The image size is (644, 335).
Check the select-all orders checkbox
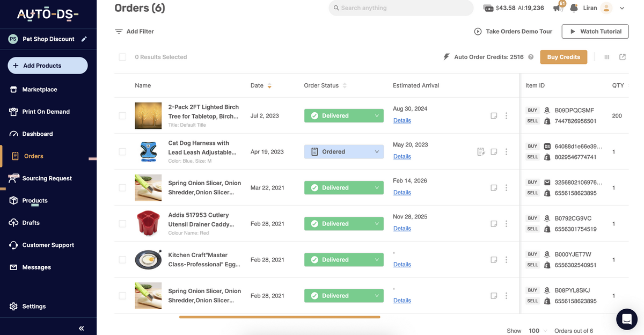click(x=122, y=56)
